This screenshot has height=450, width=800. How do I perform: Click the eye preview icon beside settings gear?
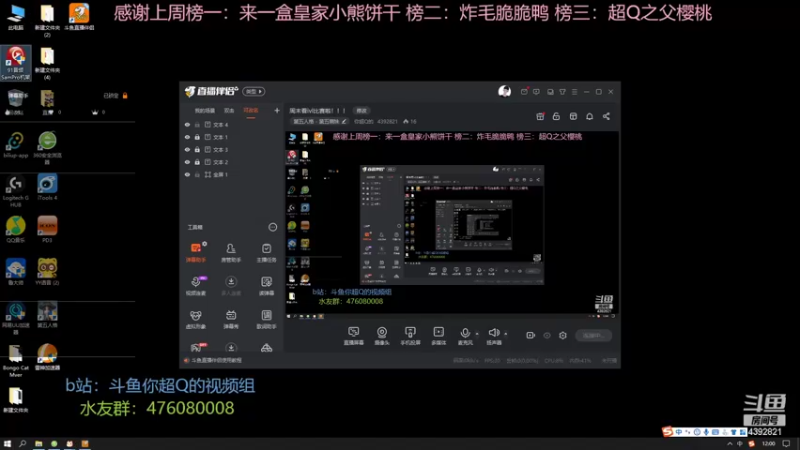[547, 335]
